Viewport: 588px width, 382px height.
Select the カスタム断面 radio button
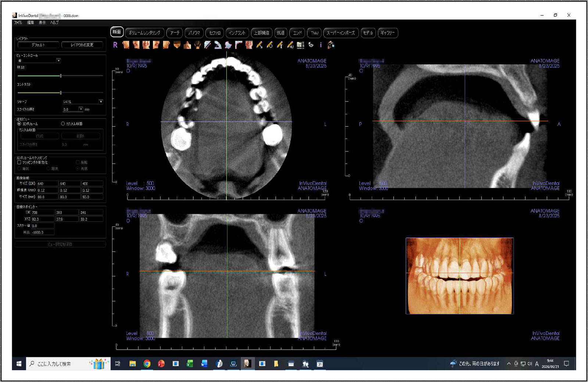[x=63, y=124]
